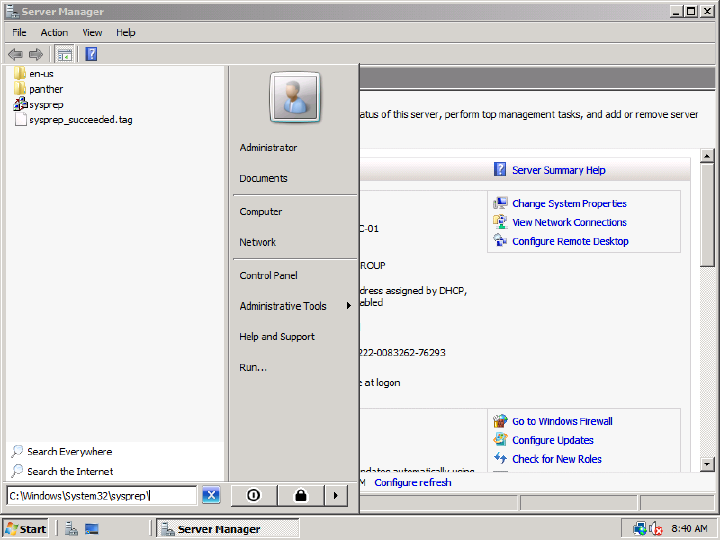Viewport: 720px width, 540px height.
Task: Click the Change System Properties icon
Action: pyautogui.click(x=500, y=203)
